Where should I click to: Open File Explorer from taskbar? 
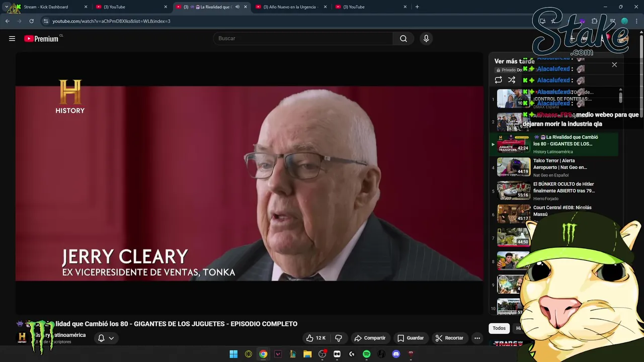pyautogui.click(x=307, y=354)
